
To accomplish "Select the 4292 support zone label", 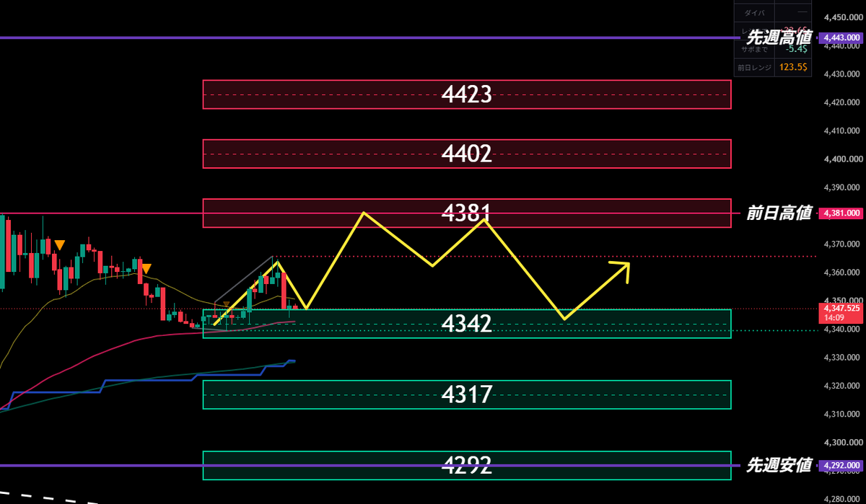I will pos(467,465).
